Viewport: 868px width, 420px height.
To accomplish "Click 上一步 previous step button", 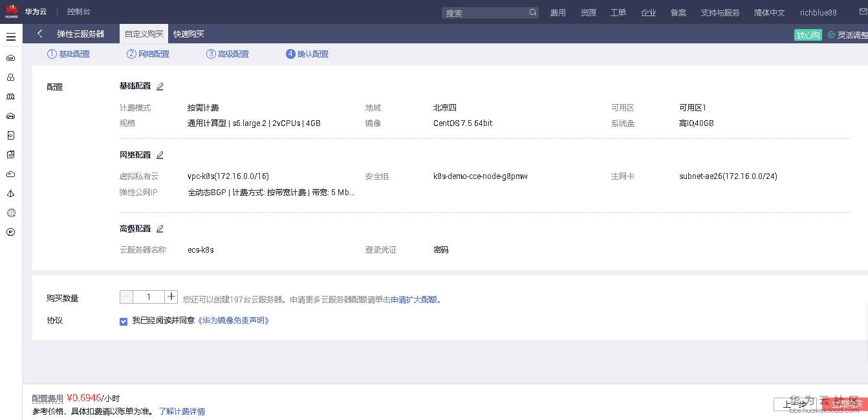I will (x=796, y=404).
